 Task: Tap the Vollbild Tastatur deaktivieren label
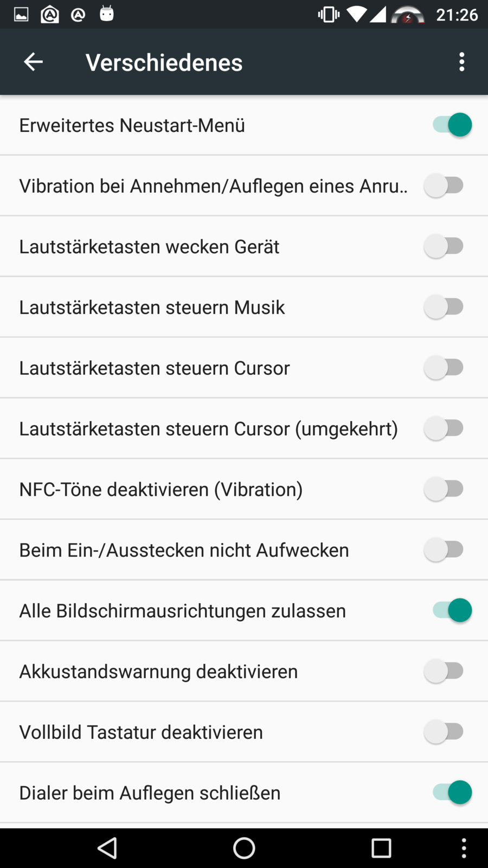pos(141,732)
